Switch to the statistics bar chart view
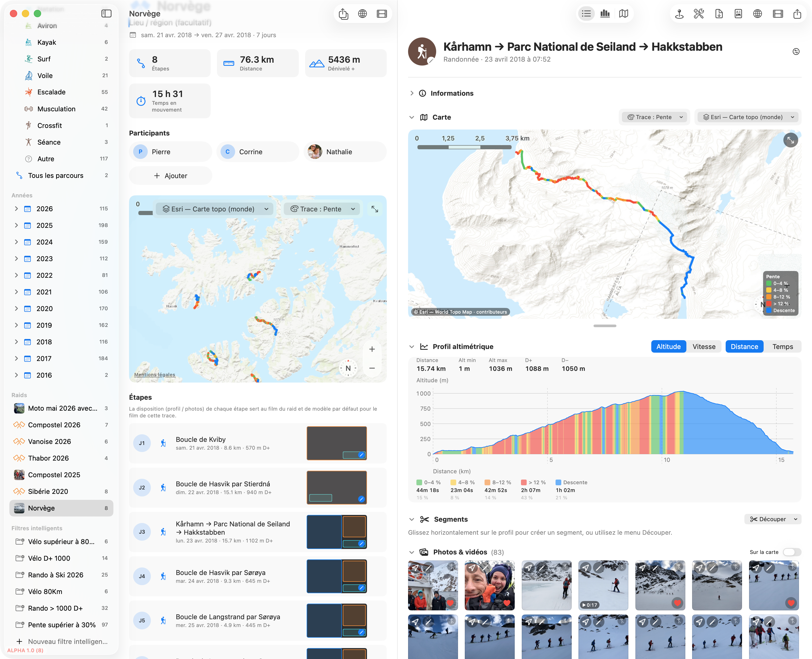This screenshot has width=812, height=659. 605,14
